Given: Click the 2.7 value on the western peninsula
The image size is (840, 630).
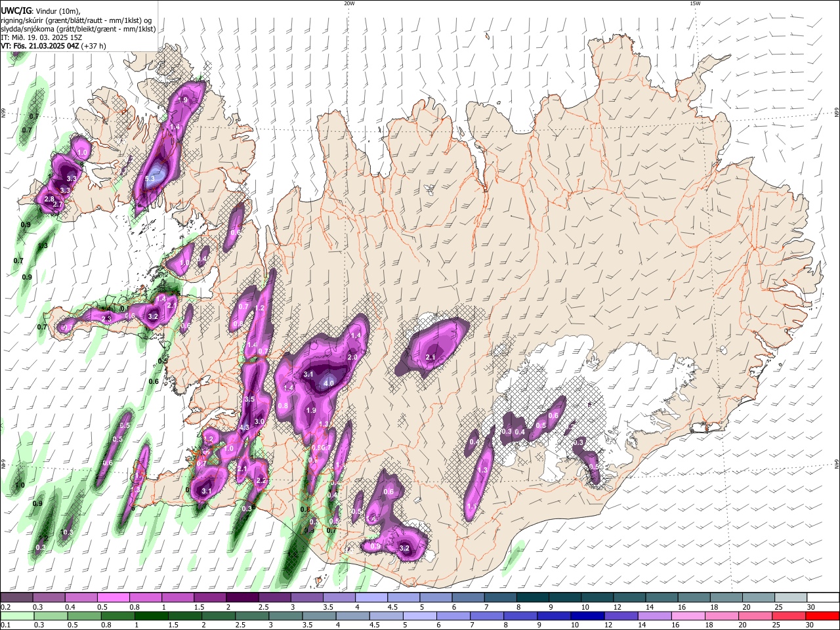Looking at the screenshot, I should [x=58, y=205].
